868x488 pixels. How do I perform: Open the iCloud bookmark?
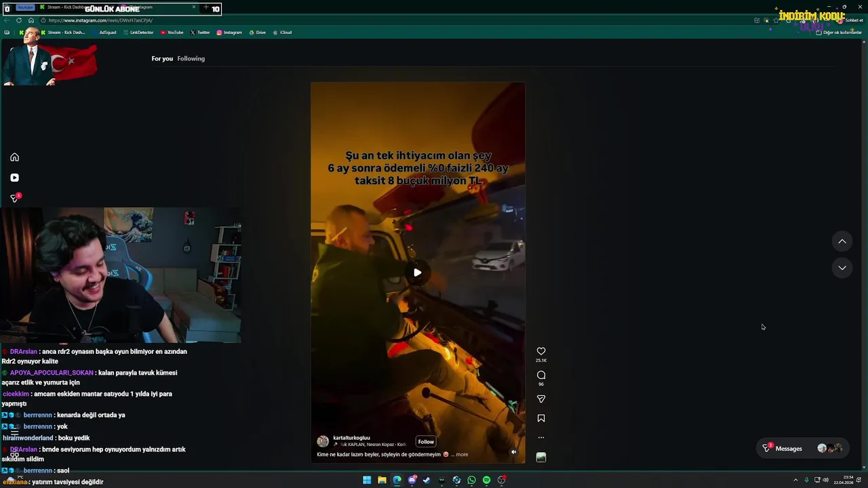[x=283, y=33]
